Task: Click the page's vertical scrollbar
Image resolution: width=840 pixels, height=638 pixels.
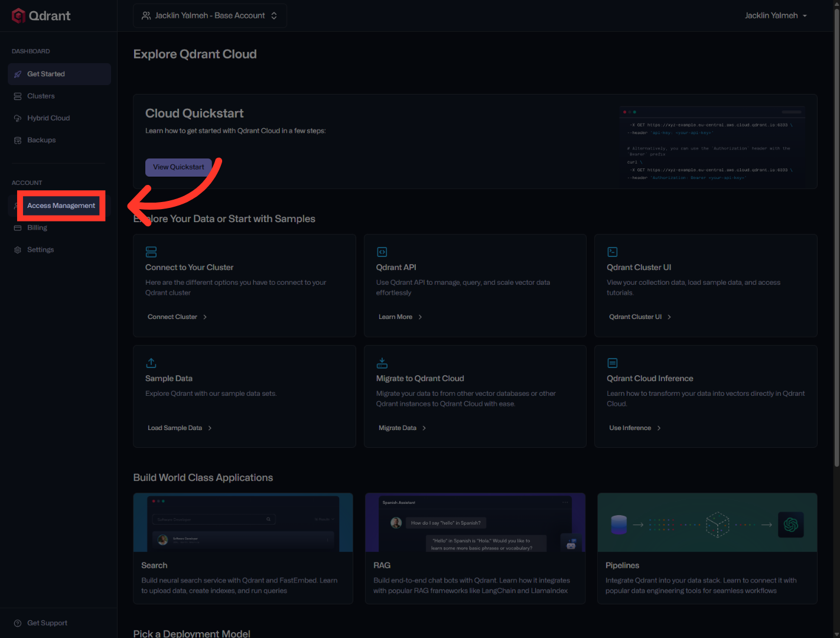Action: pyautogui.click(x=836, y=236)
